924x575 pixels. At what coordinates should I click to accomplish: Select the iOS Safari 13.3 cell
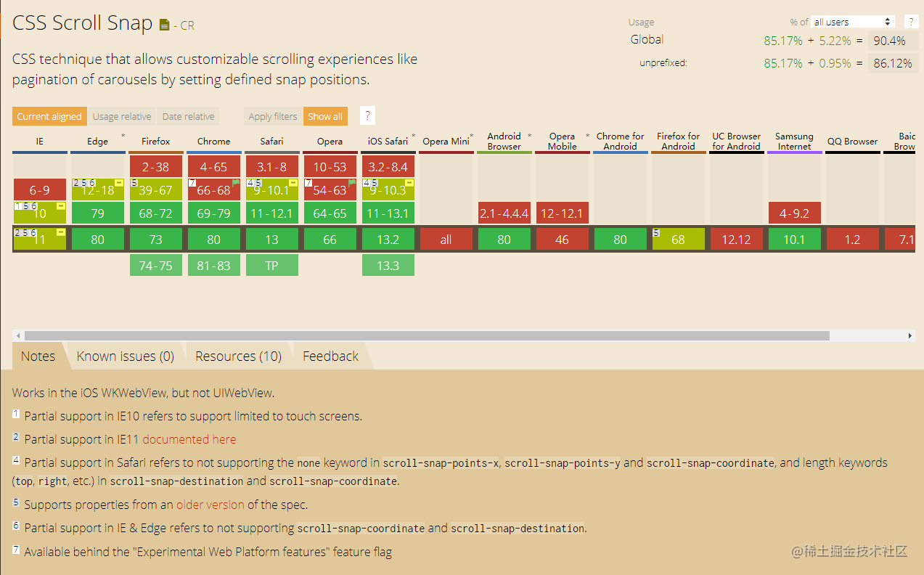click(388, 266)
